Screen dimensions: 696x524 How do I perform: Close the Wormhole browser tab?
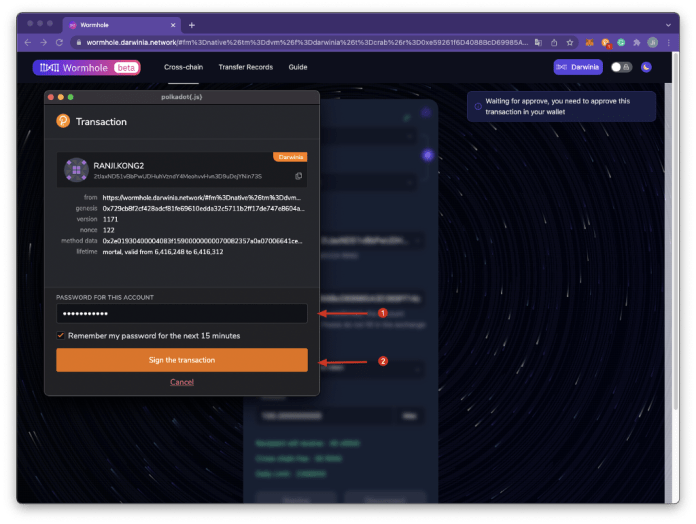pyautogui.click(x=173, y=25)
